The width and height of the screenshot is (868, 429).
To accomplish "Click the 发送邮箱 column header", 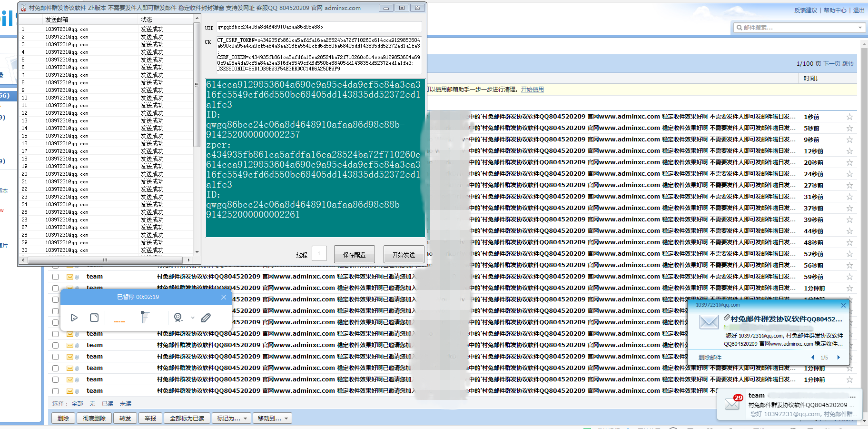I will 57,20.
